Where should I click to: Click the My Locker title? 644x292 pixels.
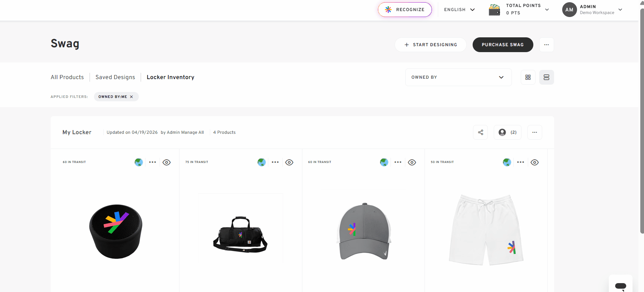tap(77, 132)
